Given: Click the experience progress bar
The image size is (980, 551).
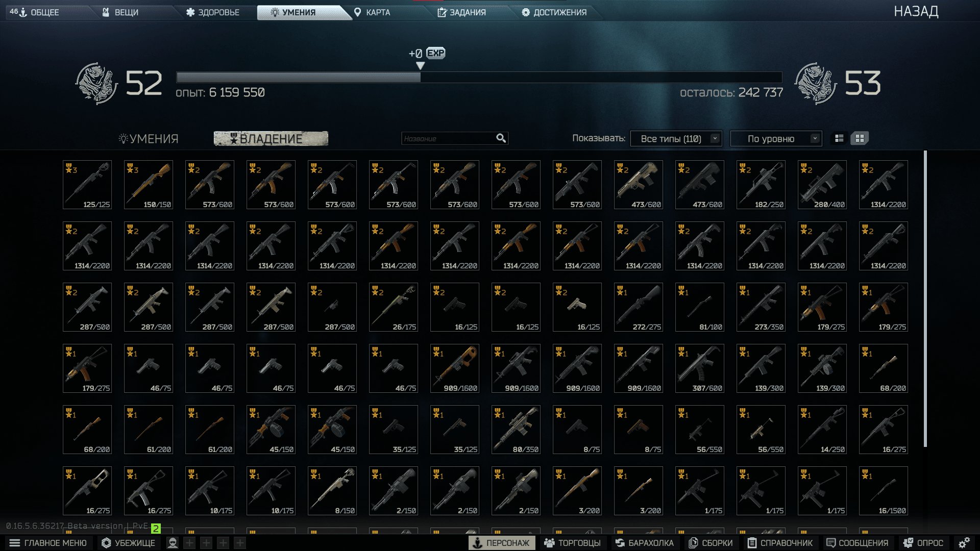Looking at the screenshot, I should [x=479, y=77].
